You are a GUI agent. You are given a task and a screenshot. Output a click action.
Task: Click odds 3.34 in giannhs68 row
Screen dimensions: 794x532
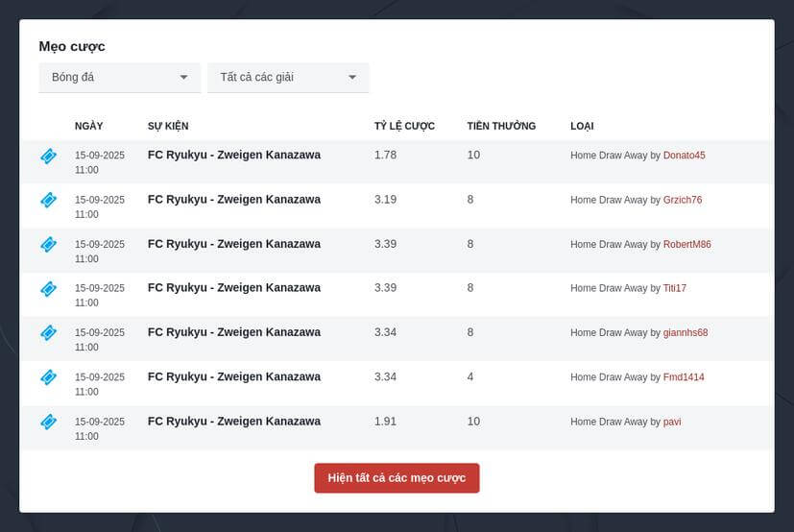(x=385, y=332)
